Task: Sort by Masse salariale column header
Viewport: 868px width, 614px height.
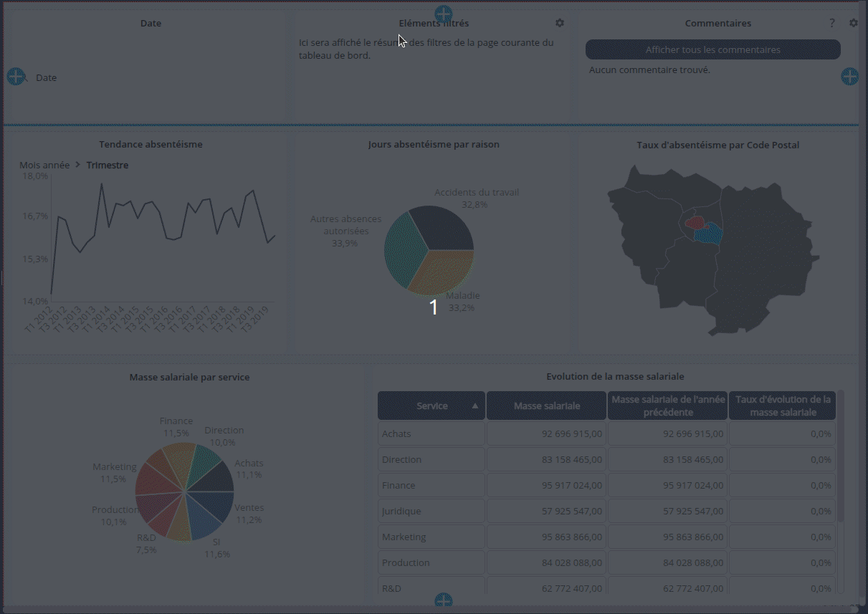Action: (x=546, y=406)
